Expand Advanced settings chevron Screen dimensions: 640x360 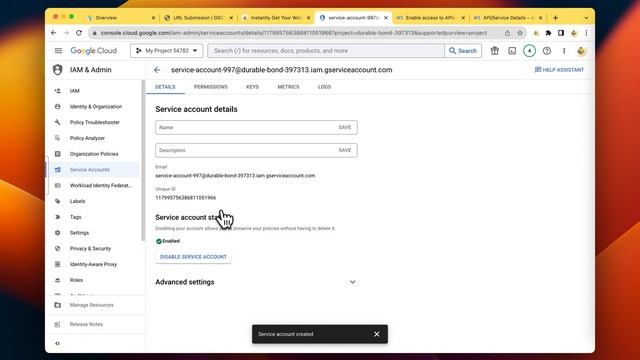click(353, 282)
